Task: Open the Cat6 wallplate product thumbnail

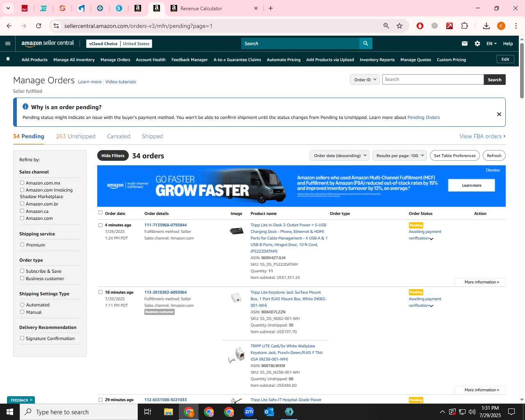Action: click(236, 355)
